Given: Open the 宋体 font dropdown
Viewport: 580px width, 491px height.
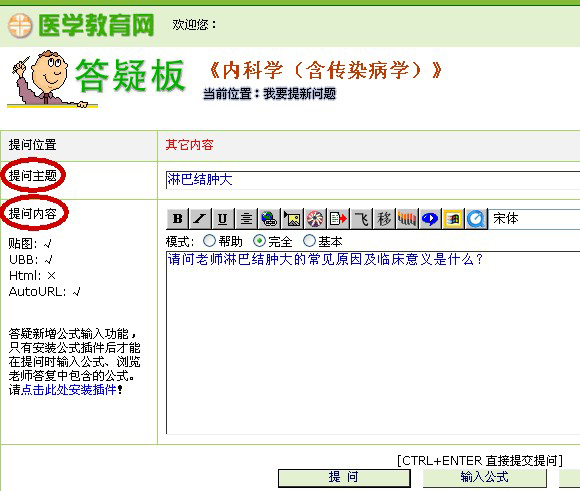Looking at the screenshot, I should (x=534, y=219).
